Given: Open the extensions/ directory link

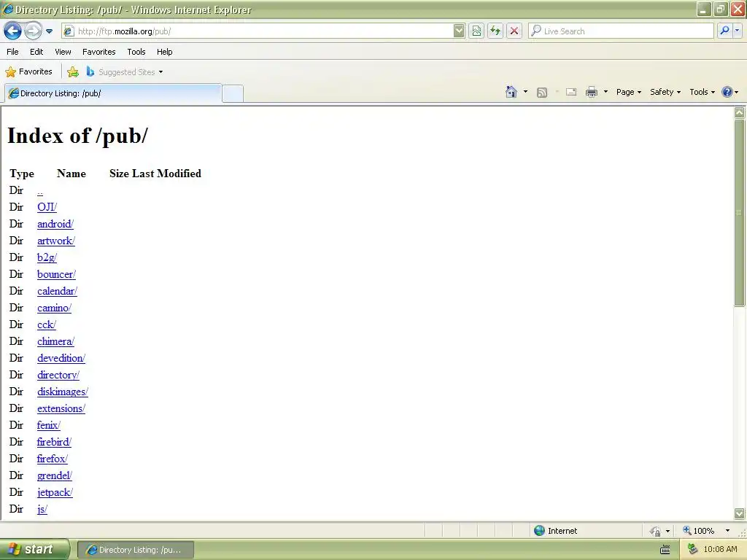Looking at the screenshot, I should (61, 408).
